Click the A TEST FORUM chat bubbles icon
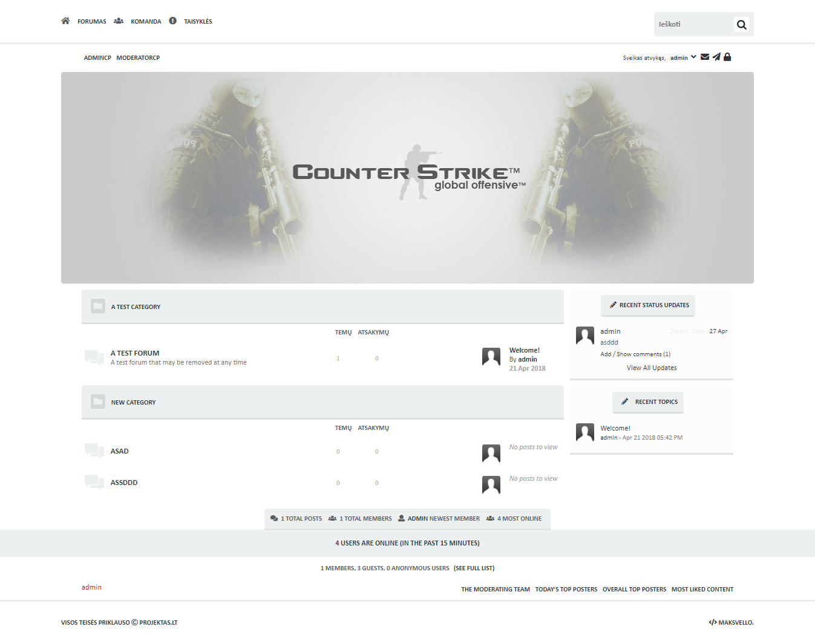The height and width of the screenshot is (644, 815). pos(94,357)
